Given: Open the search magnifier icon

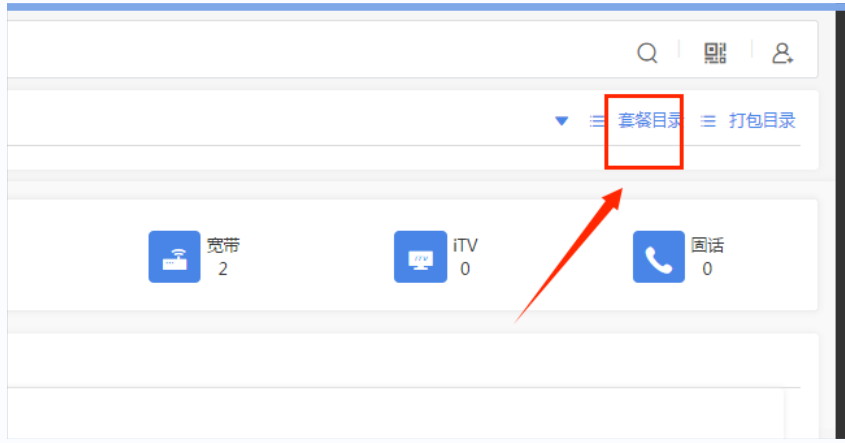Looking at the screenshot, I should 647,53.
